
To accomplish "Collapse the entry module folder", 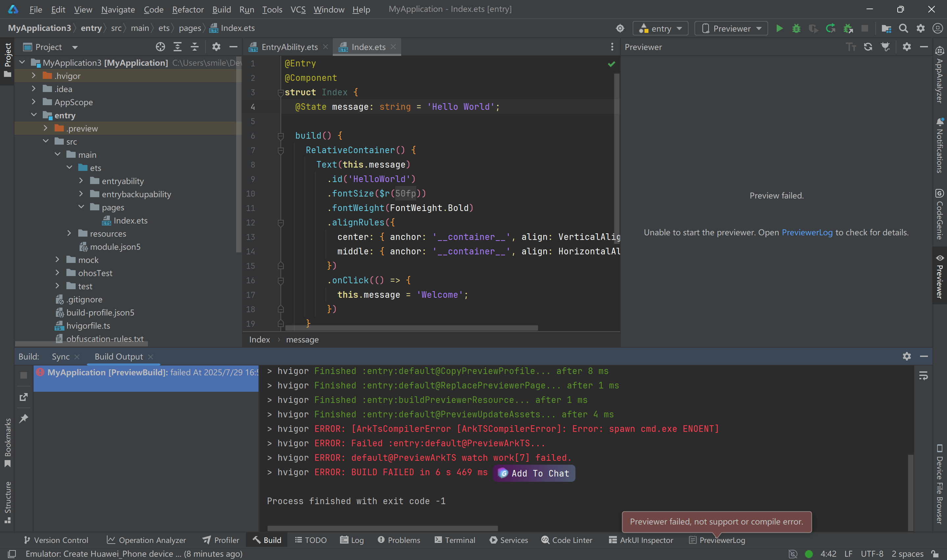I will click(34, 115).
